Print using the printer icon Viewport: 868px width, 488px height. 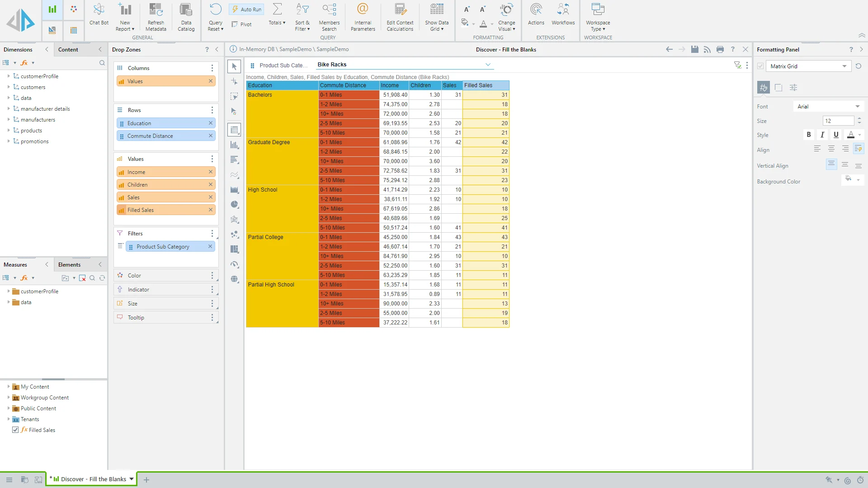point(720,50)
